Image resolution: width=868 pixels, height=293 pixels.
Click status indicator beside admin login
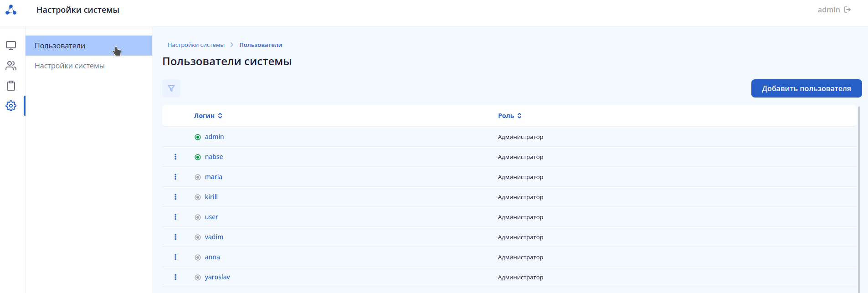point(198,137)
